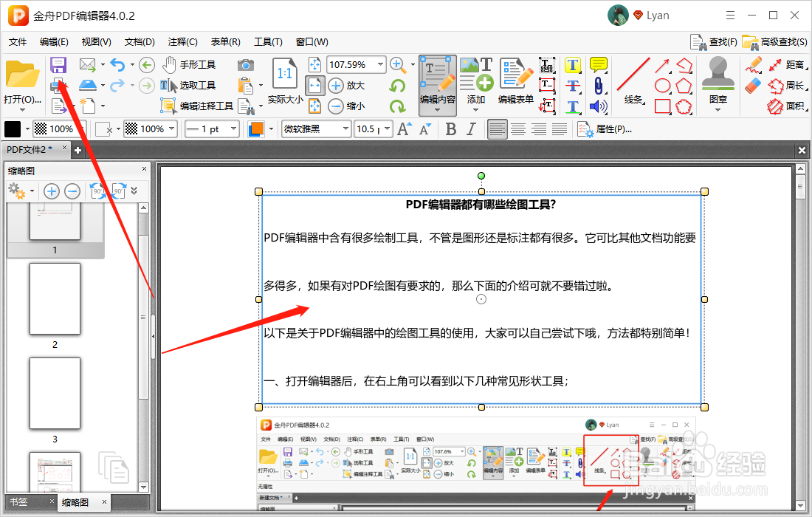
Task: Click the Redo arrow icon
Action: [x=117, y=85]
